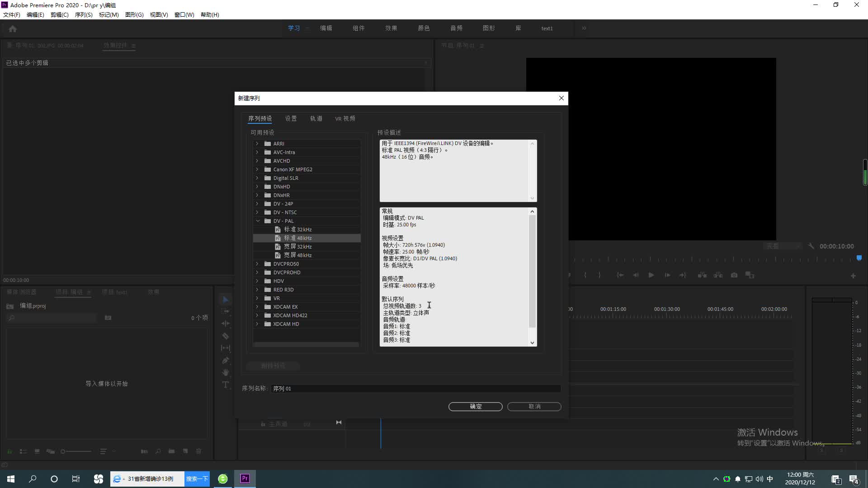The image size is (868, 488).
Task: Open the Windows Start menu
Action: [x=11, y=479]
